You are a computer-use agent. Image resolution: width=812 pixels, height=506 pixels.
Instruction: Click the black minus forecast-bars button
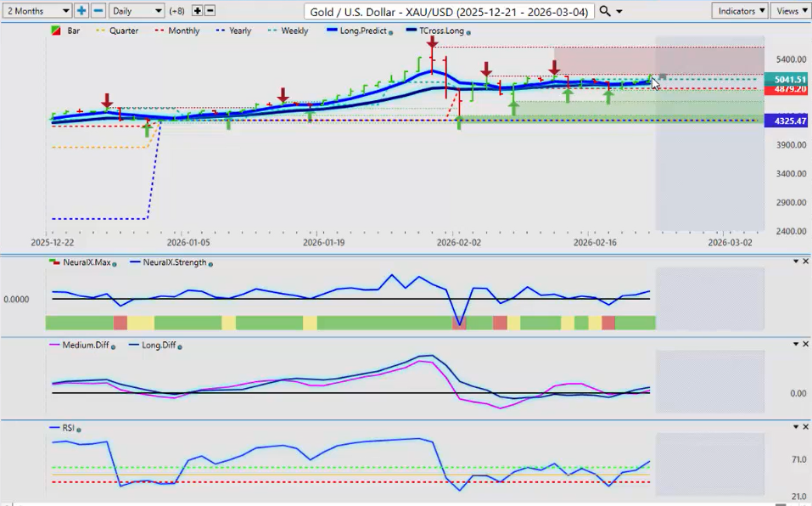point(210,11)
